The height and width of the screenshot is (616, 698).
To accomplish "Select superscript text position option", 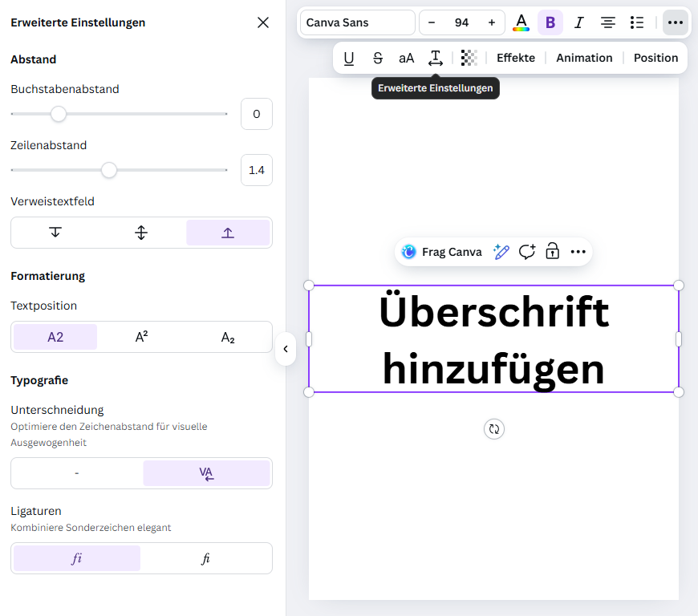I will tap(141, 337).
